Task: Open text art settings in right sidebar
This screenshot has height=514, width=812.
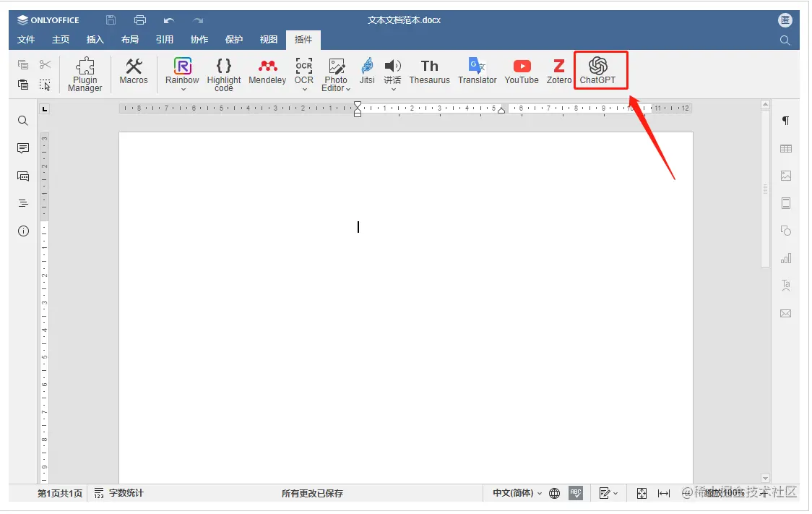Action: pos(785,285)
